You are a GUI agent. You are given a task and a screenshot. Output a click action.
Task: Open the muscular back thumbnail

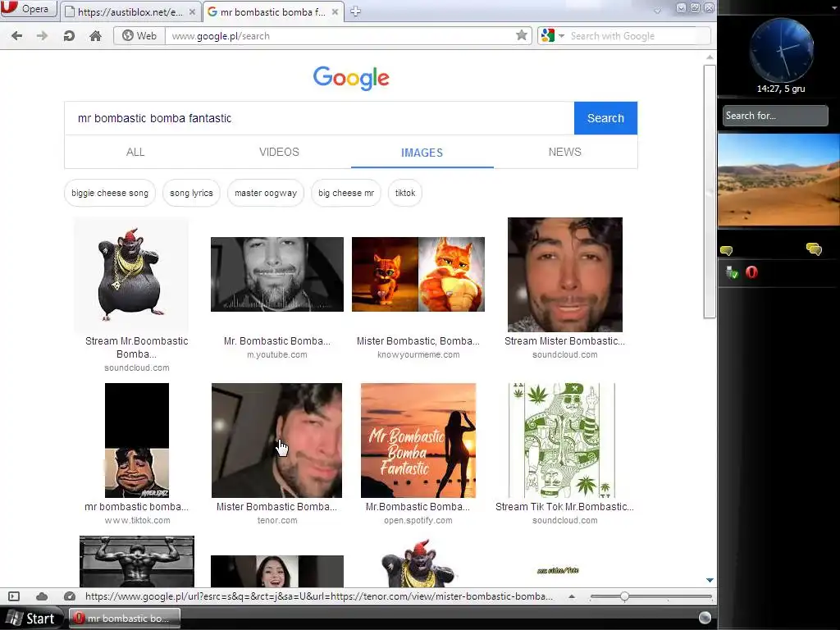pos(137,561)
